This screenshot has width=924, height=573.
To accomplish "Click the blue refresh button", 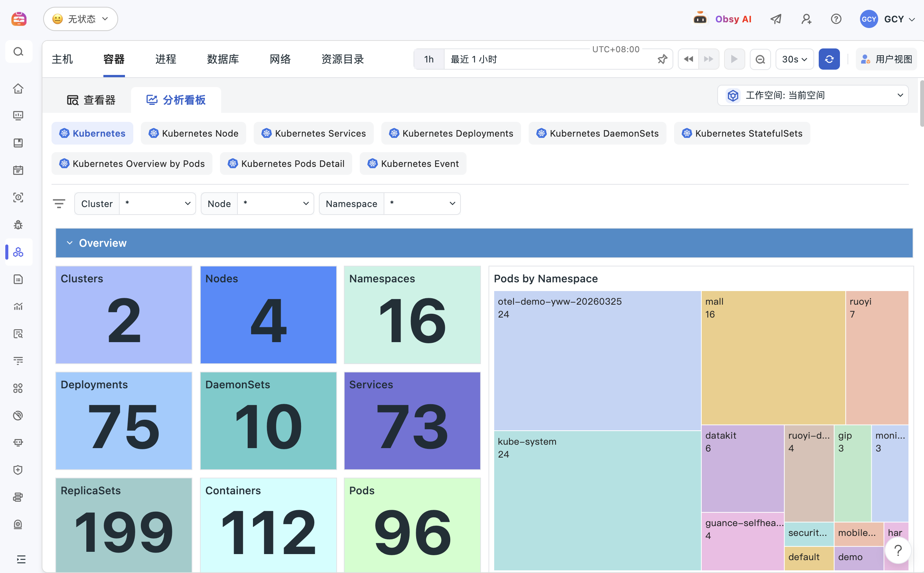I will point(829,59).
